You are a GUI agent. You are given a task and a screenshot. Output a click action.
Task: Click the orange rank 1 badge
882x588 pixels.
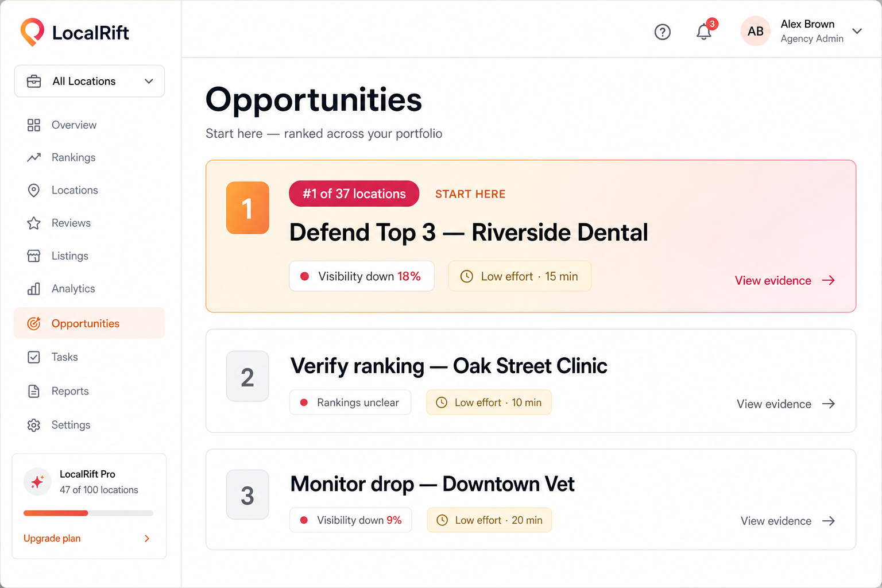[x=247, y=208]
